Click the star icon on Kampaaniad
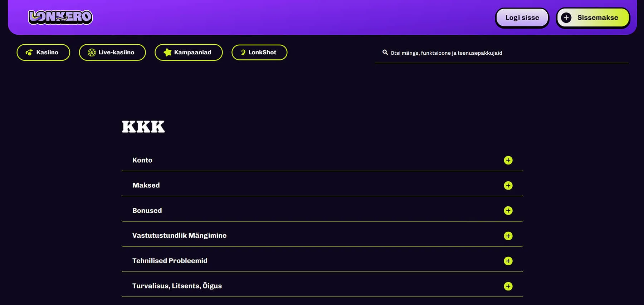Screen dimensions: 644x305 point(167,53)
